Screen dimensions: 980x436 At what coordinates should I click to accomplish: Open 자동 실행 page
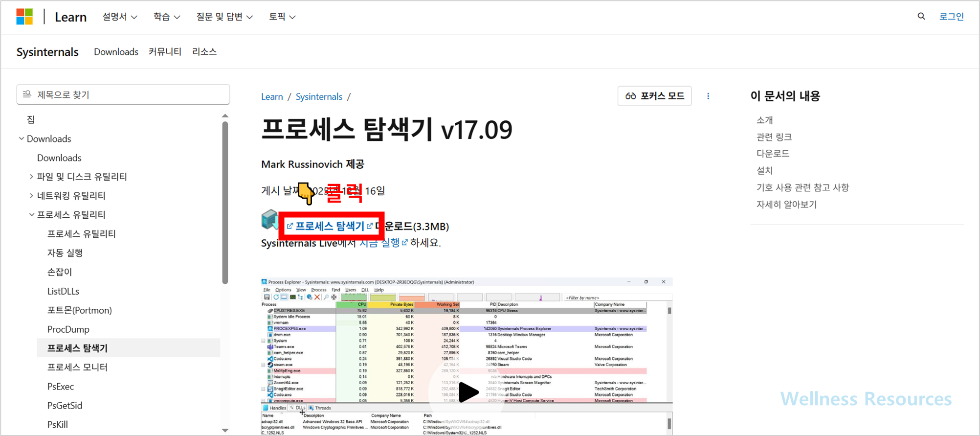65,253
